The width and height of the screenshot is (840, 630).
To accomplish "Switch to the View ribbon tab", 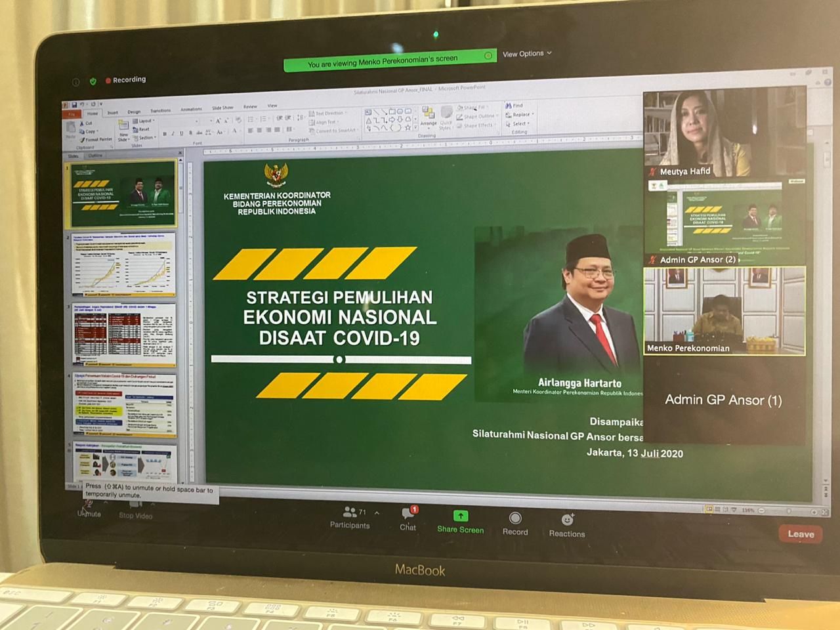I will [x=272, y=106].
